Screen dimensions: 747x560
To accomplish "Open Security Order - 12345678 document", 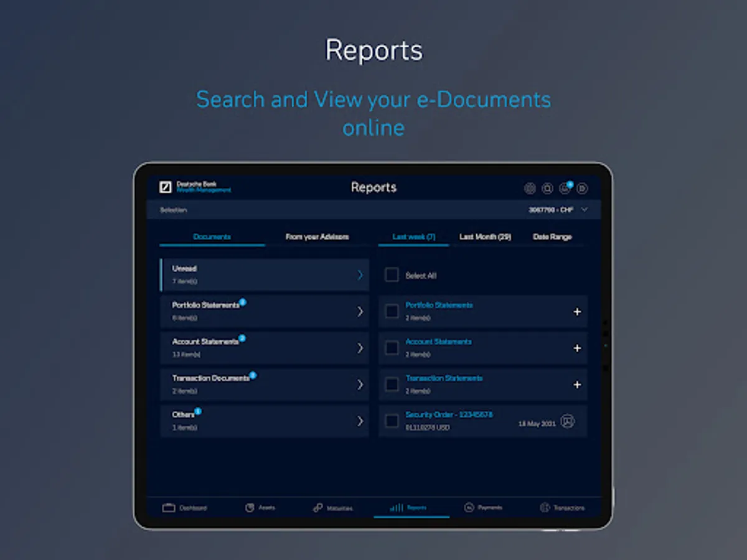I will [x=449, y=414].
